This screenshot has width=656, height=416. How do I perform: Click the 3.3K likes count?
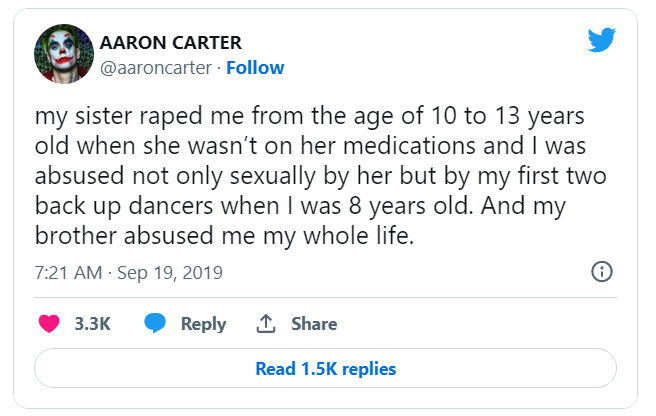tap(92, 324)
